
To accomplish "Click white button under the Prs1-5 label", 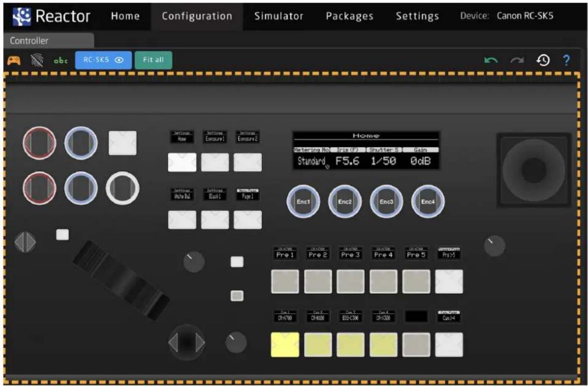I will pos(449,282).
